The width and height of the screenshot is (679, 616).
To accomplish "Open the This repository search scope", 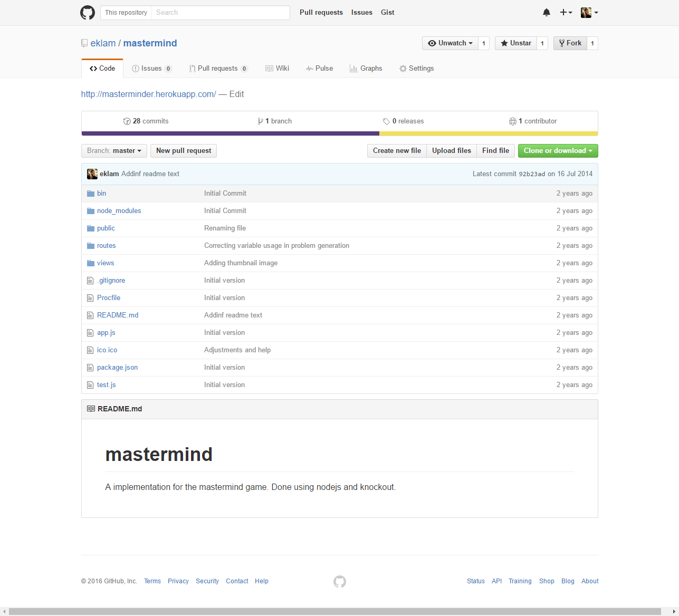I will point(126,13).
